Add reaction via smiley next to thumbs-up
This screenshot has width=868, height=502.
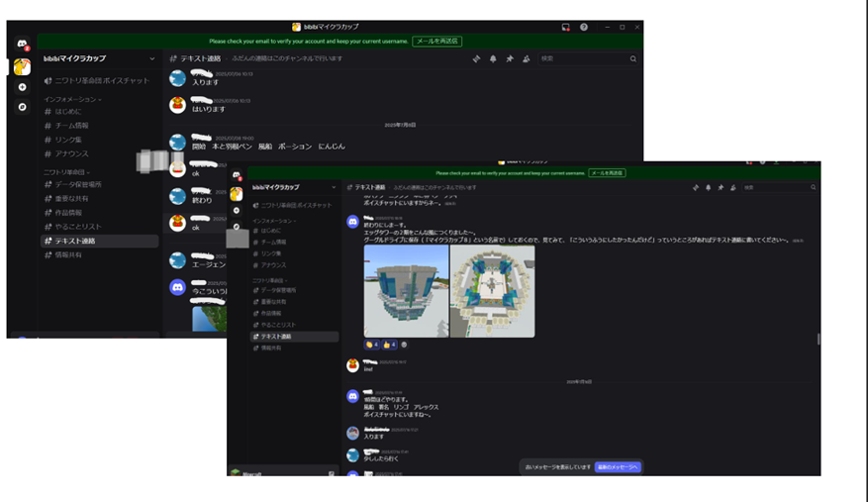tap(404, 345)
